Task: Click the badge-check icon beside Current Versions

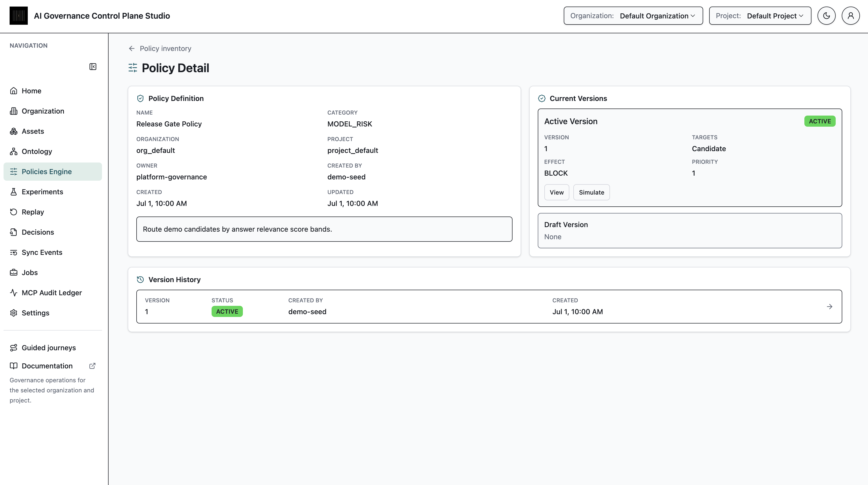Action: (x=542, y=98)
